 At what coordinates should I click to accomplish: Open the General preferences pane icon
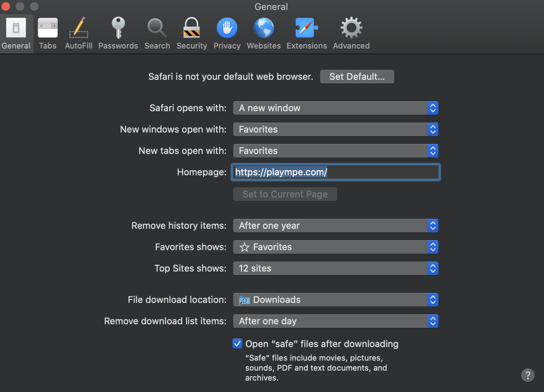click(16, 34)
